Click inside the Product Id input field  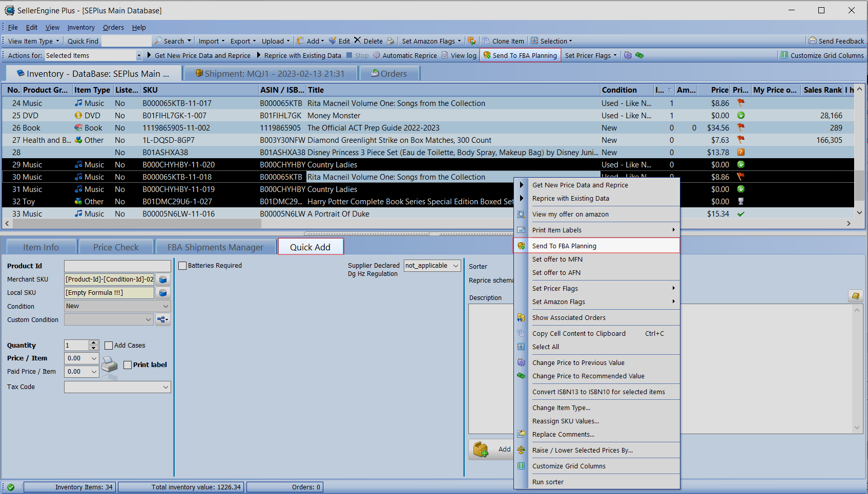(117, 266)
